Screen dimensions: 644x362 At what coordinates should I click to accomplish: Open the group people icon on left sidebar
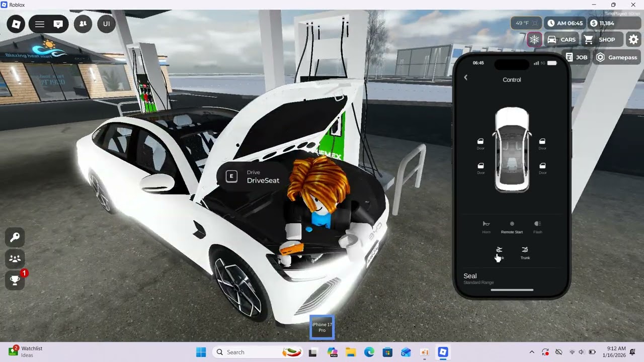15,259
